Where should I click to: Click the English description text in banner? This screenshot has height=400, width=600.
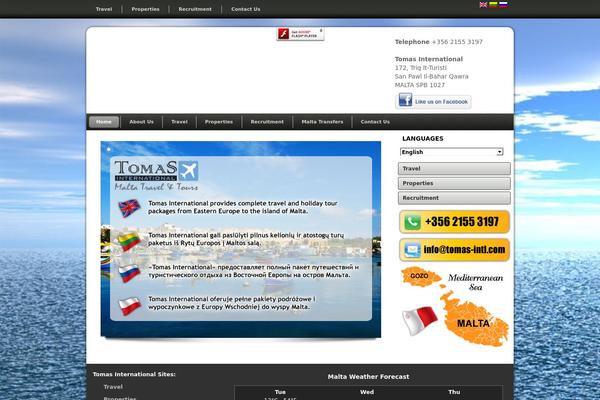243,207
